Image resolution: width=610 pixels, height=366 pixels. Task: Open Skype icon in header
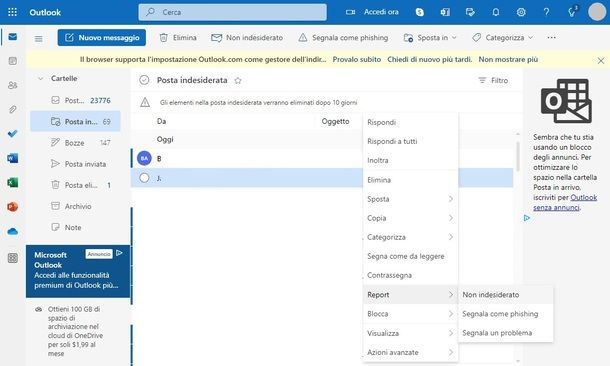[420, 12]
